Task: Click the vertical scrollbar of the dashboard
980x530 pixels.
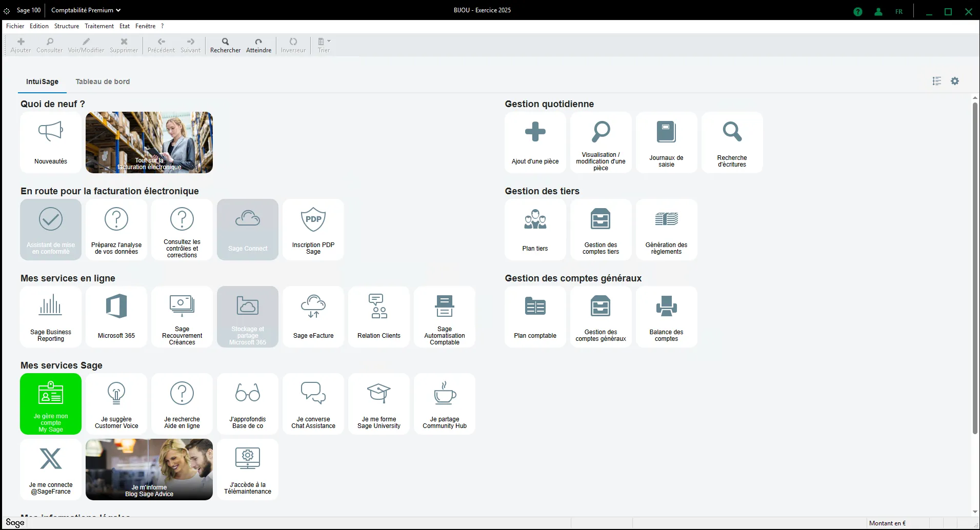Action: pos(975,268)
